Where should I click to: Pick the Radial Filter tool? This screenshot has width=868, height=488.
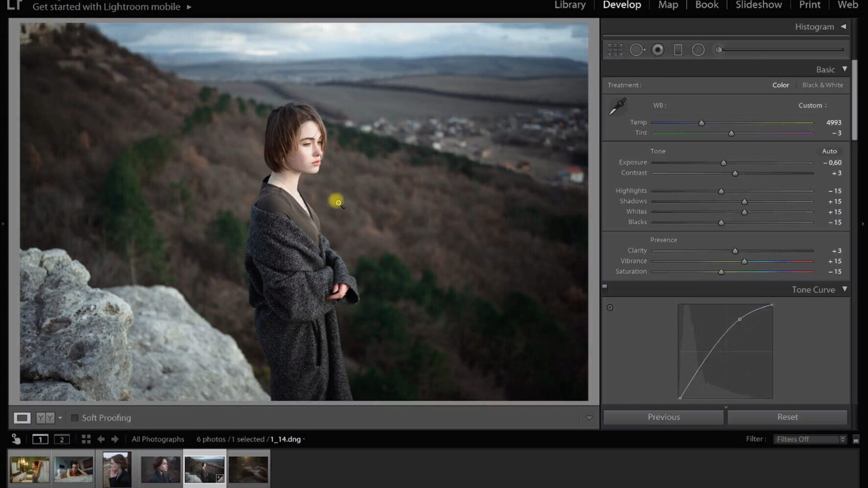coord(698,50)
